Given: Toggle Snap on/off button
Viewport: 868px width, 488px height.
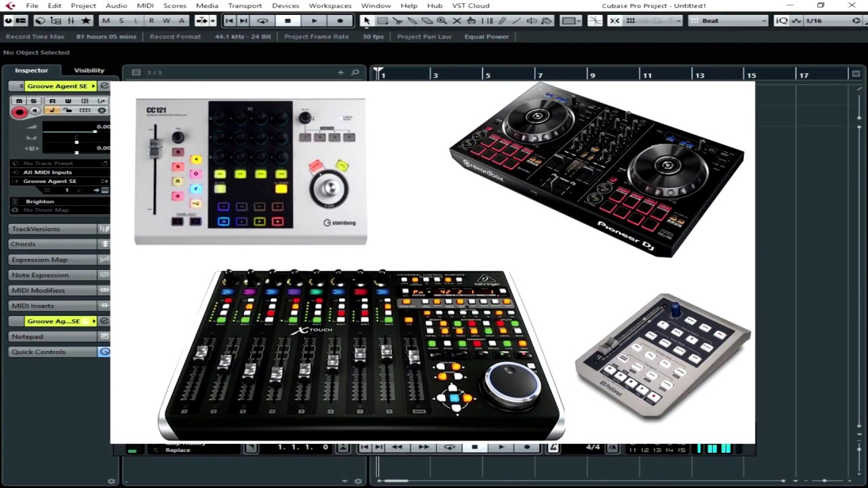Looking at the screenshot, I should click(x=614, y=21).
